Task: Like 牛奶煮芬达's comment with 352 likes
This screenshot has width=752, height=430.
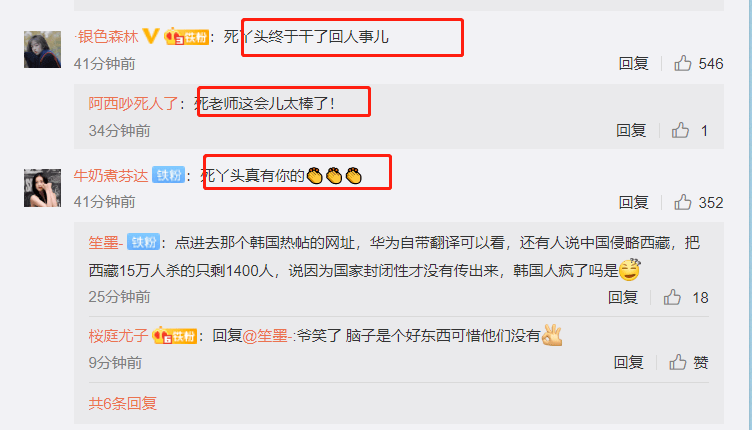Action: click(x=682, y=202)
